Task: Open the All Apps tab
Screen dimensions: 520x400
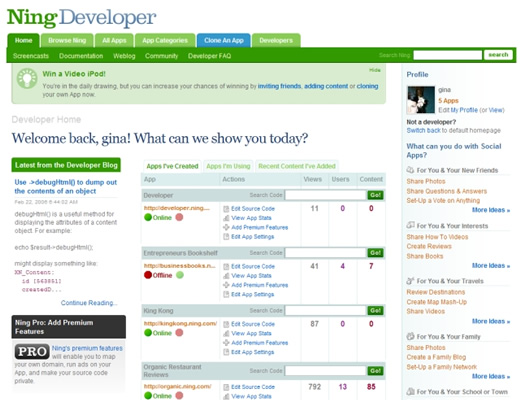Action: click(x=114, y=40)
